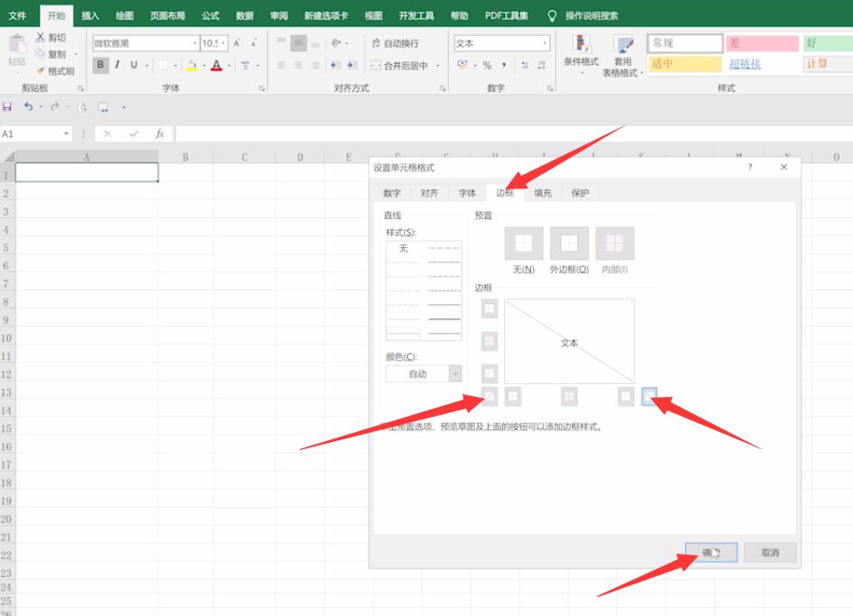Open the Name Box dropdown arrow

(67, 133)
